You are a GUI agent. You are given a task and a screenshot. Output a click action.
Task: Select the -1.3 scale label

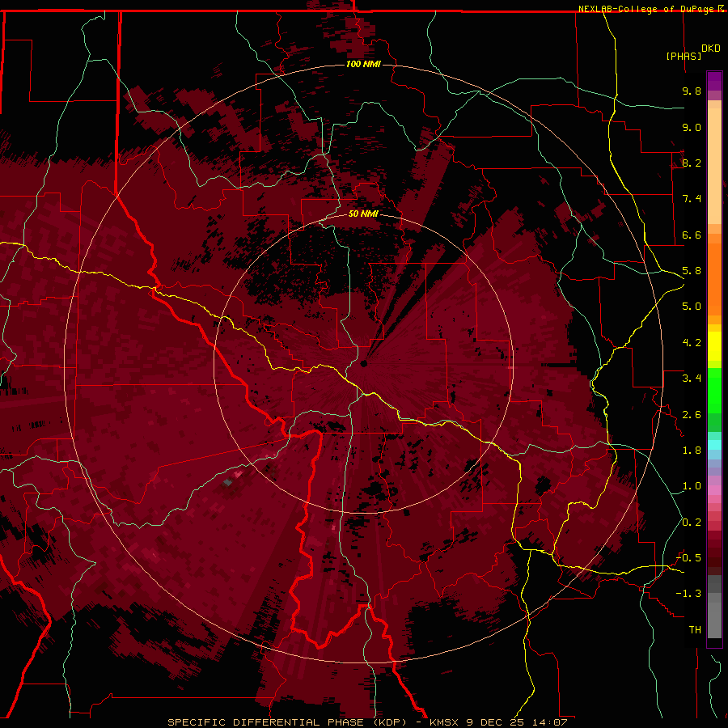(689, 594)
